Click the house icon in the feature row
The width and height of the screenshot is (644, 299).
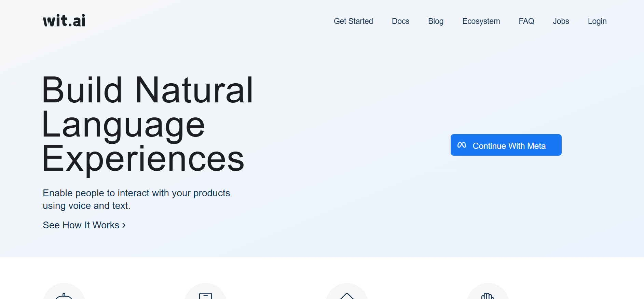pyautogui.click(x=347, y=296)
